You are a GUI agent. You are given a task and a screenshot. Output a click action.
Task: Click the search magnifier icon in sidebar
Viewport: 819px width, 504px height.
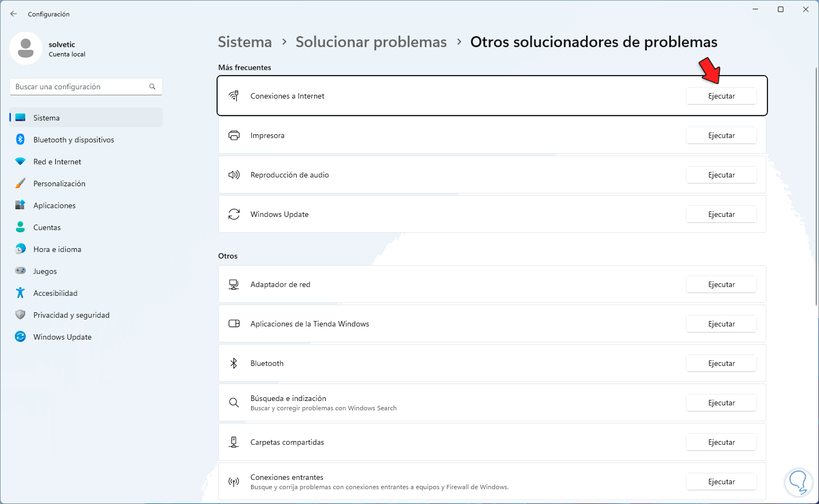152,87
